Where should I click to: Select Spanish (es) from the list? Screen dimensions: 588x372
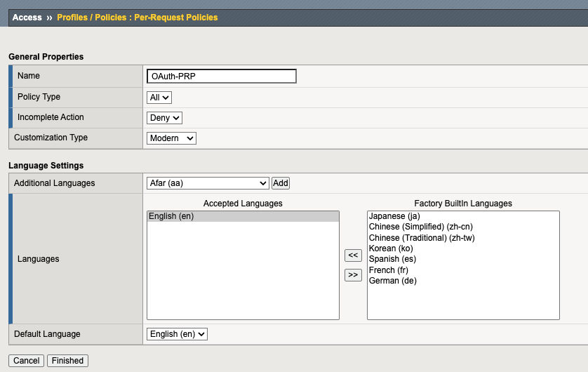point(393,260)
